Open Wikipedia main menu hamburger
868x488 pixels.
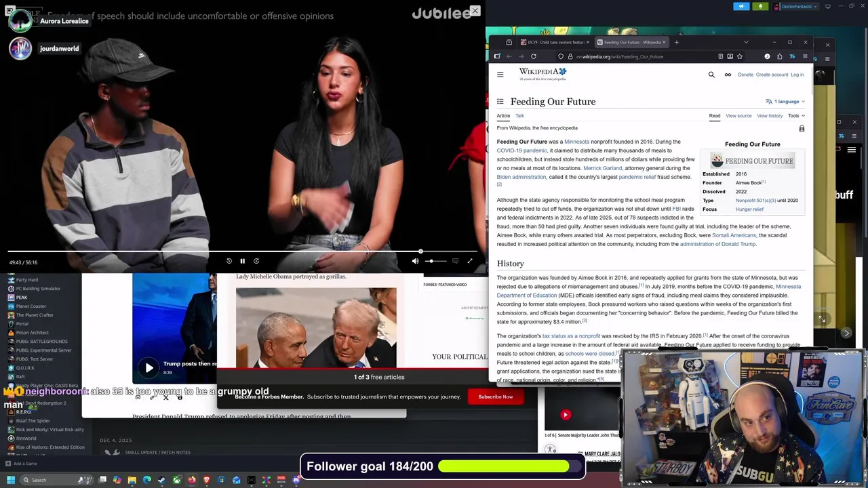500,75
